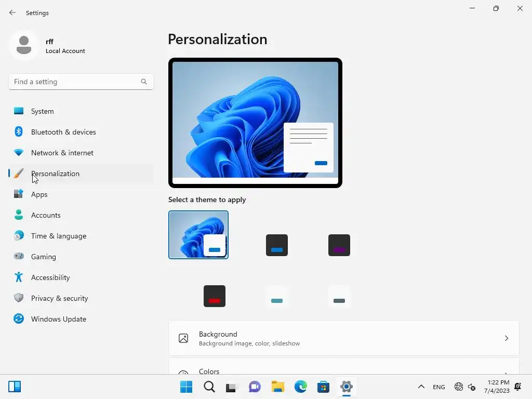Image resolution: width=532 pixels, height=399 pixels.
Task: Open Task View on the taskbar
Action: click(232, 387)
